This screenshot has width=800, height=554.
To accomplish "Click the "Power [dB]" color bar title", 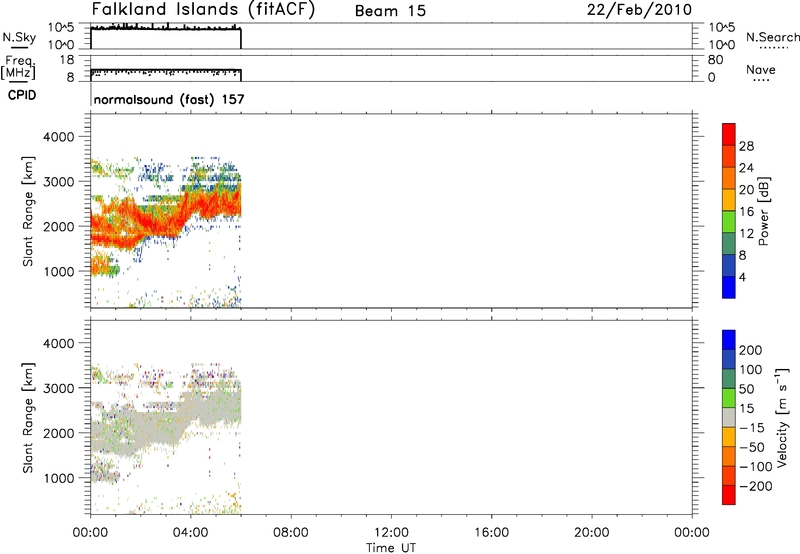I will tap(763, 212).
